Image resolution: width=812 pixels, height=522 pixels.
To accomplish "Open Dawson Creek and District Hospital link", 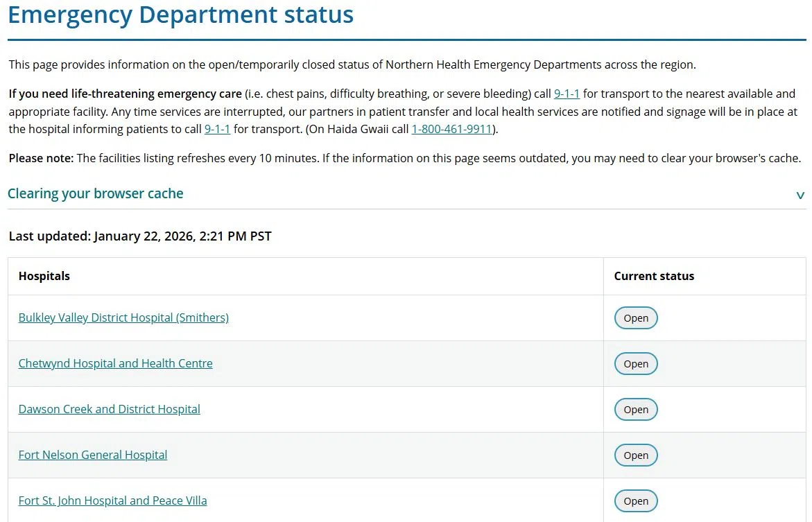I will click(109, 410).
